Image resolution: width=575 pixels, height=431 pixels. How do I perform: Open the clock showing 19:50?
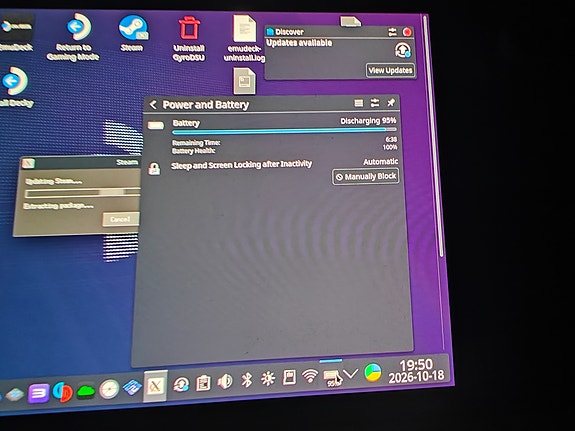point(416,370)
